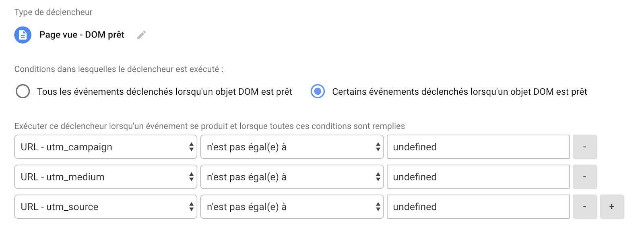The image size is (644, 228).
Task: Open the URL - utm_medium variable dropdown
Action: 106,177
